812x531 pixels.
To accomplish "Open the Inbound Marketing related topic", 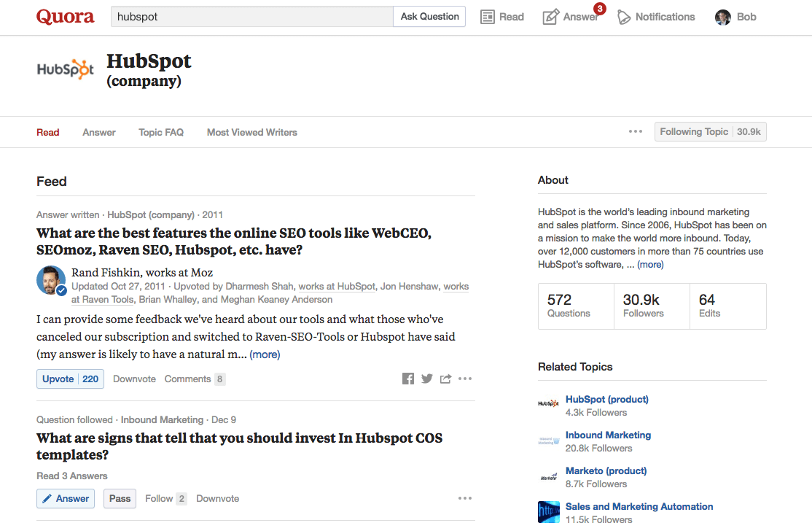I will (608, 435).
